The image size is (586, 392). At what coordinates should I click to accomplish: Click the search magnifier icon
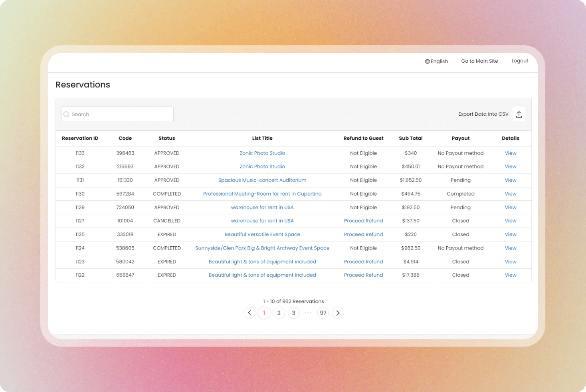tap(67, 114)
